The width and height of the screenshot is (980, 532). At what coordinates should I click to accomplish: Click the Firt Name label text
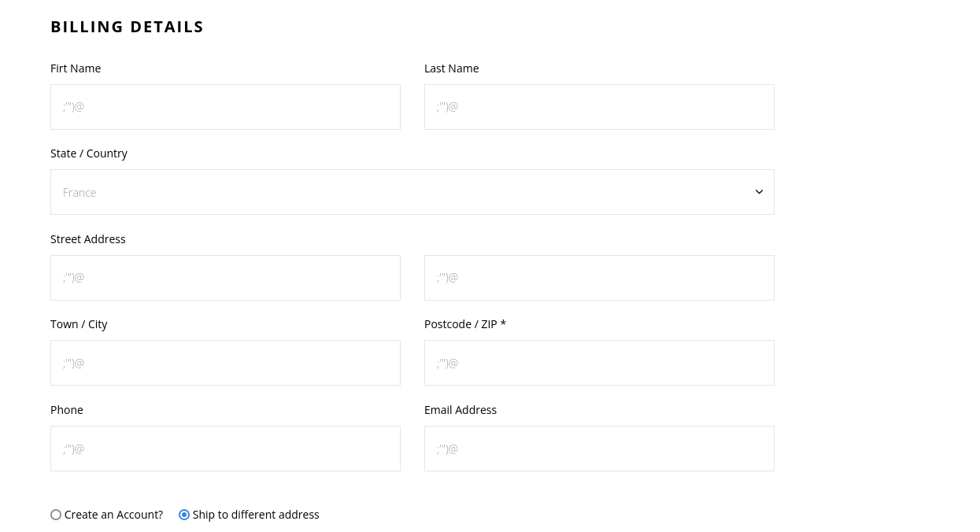76,68
